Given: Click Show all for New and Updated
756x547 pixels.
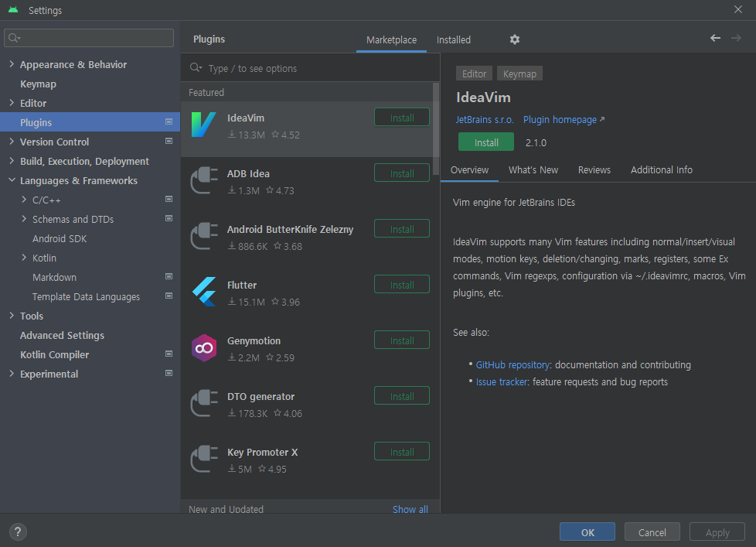Looking at the screenshot, I should 410,509.
